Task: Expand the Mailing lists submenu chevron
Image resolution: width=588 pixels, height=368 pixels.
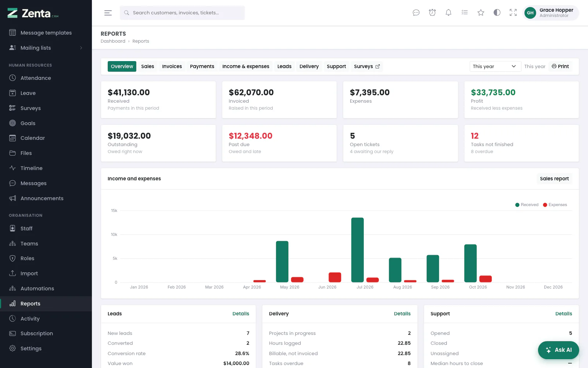Action: (x=81, y=48)
